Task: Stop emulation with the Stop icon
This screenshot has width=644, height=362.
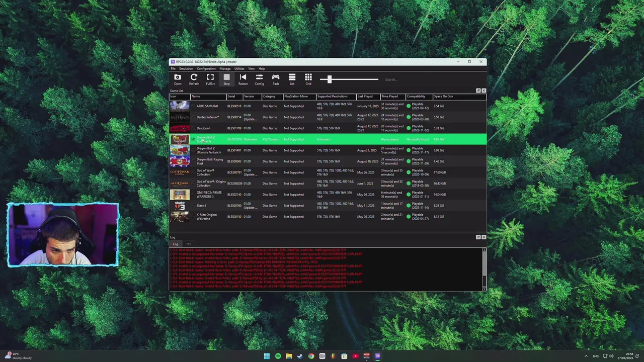Action: coord(226,79)
